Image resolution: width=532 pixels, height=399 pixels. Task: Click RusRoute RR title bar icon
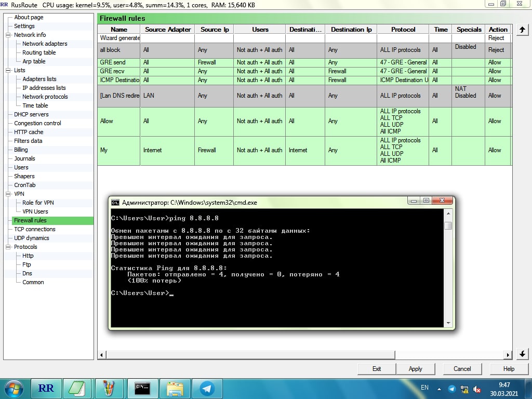tap(4, 5)
